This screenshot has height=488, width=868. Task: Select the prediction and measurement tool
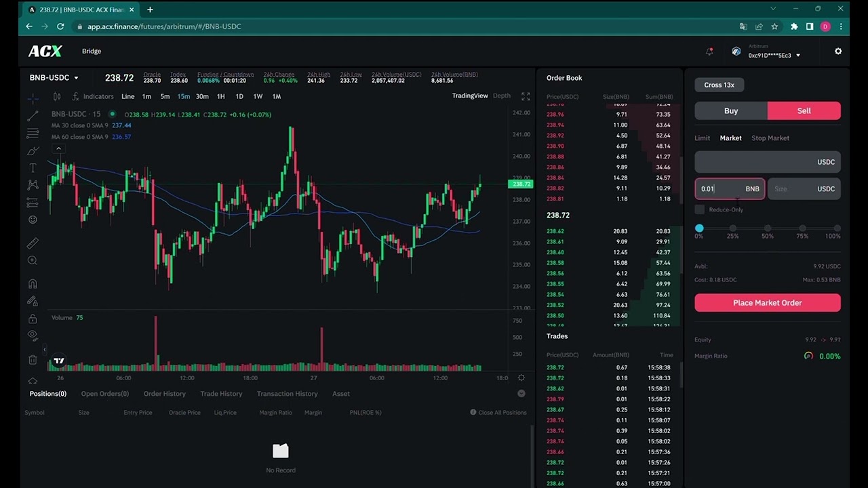pyautogui.click(x=33, y=202)
